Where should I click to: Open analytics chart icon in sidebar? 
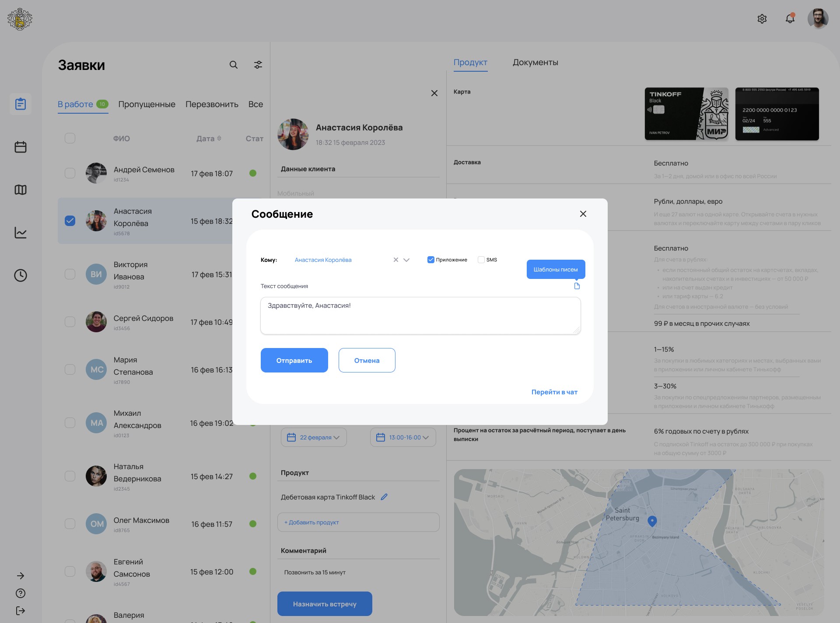pos(21,233)
